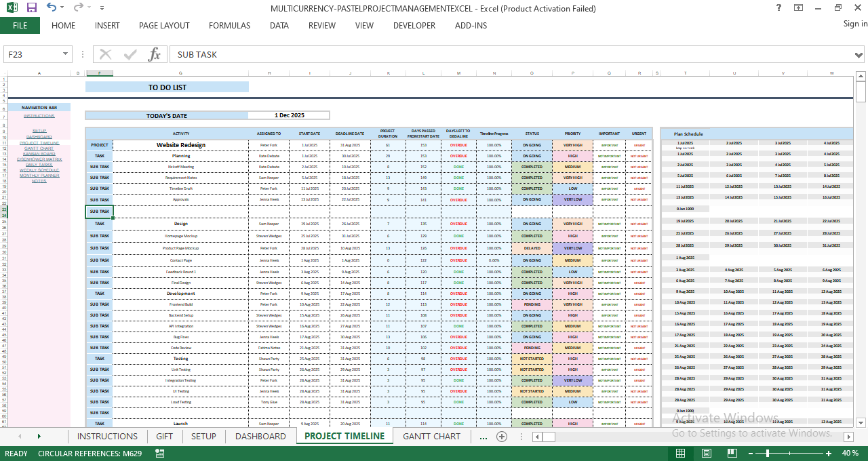Click horizontal scrollbar right arrow
868x461 pixels.
tap(848, 437)
